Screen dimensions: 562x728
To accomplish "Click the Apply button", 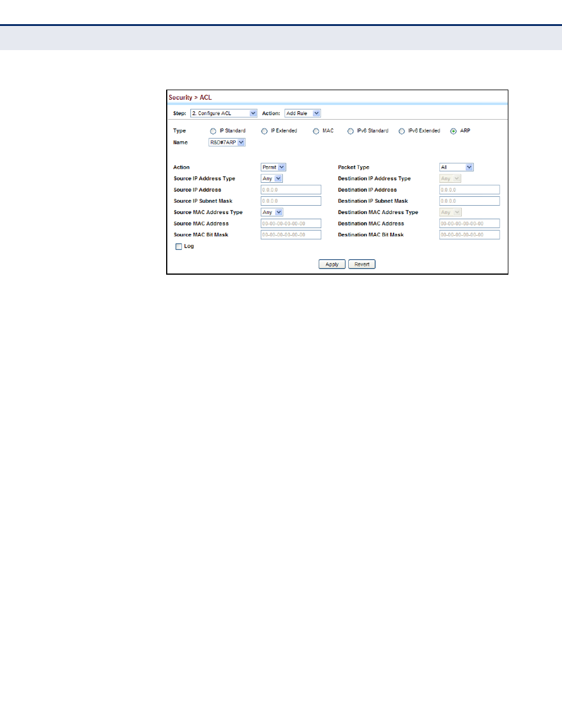I will tap(332, 264).
